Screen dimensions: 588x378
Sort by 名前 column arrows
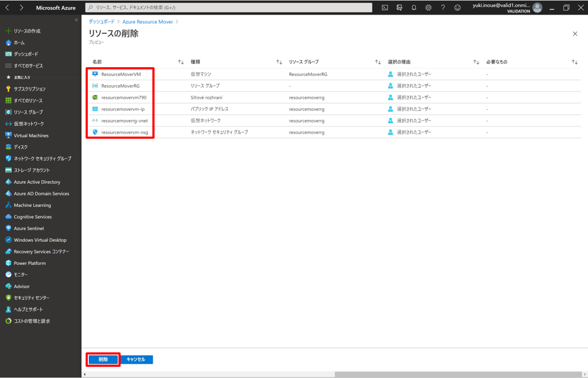pos(181,62)
